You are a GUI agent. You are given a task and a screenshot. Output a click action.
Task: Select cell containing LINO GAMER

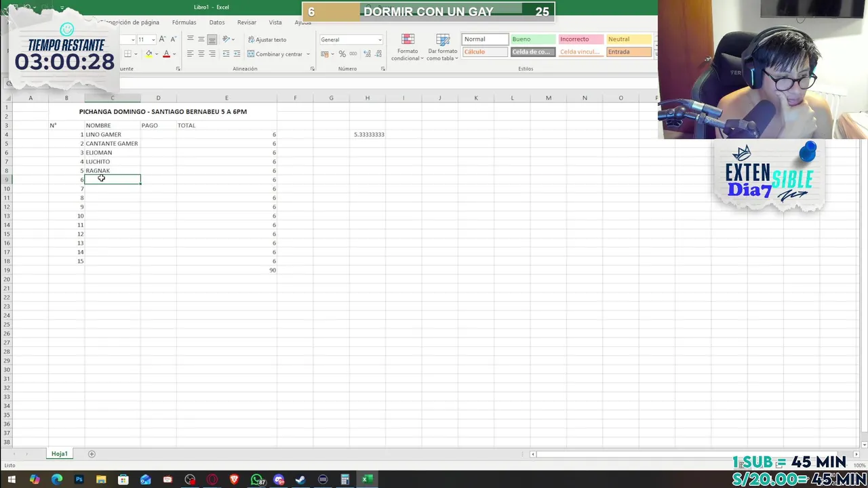pyautogui.click(x=113, y=134)
